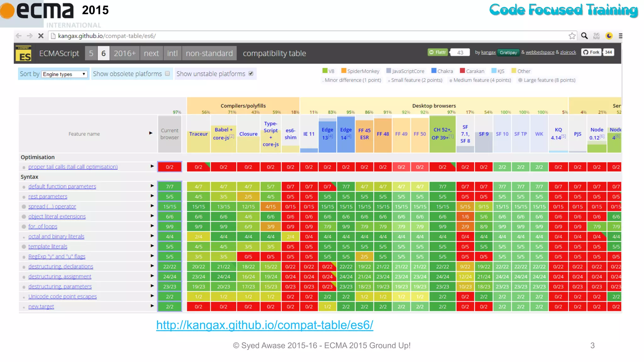Viewport: 644px width, 362px height.
Task: Open the browser hamburger menu
Action: tap(620, 36)
